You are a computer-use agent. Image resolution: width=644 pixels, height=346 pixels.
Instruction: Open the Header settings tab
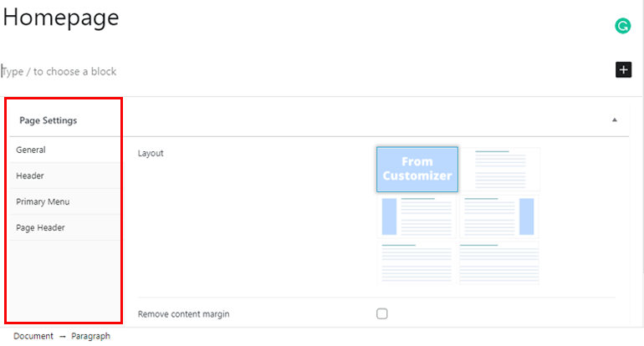coord(64,176)
